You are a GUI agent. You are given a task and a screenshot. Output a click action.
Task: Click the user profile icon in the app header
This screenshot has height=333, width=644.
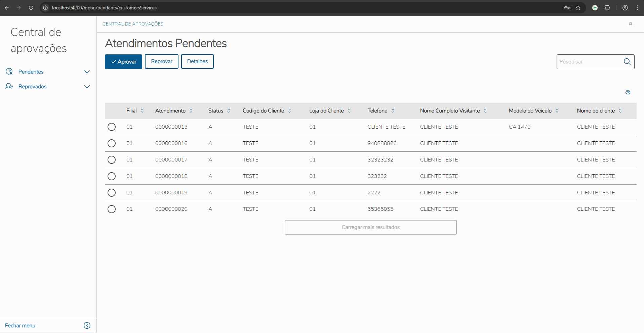[631, 24]
